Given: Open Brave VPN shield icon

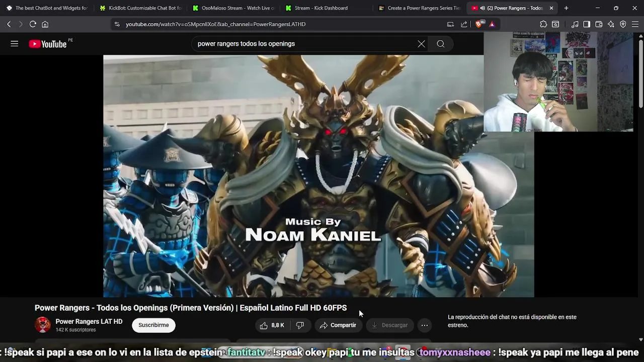Looking at the screenshot, I should (x=623, y=24).
